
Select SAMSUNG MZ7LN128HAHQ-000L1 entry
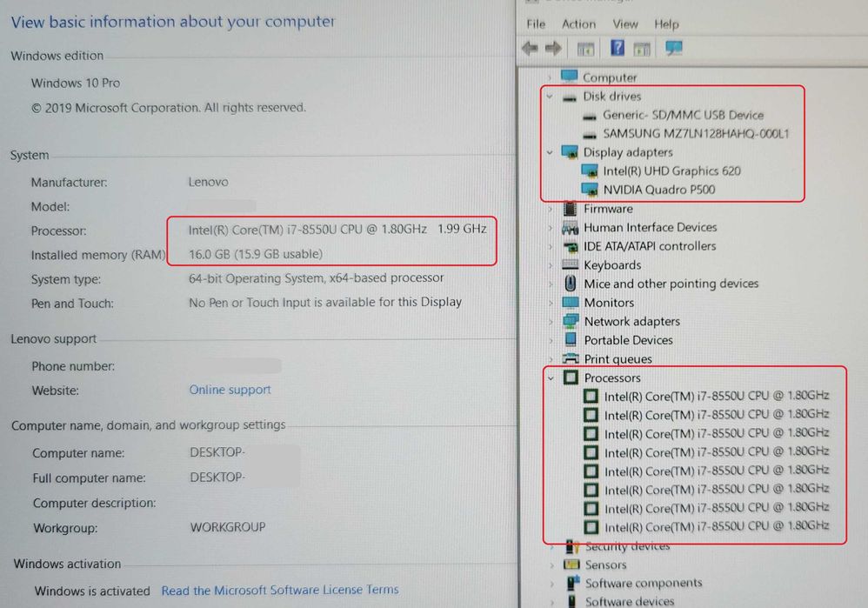pyautogui.click(x=695, y=133)
